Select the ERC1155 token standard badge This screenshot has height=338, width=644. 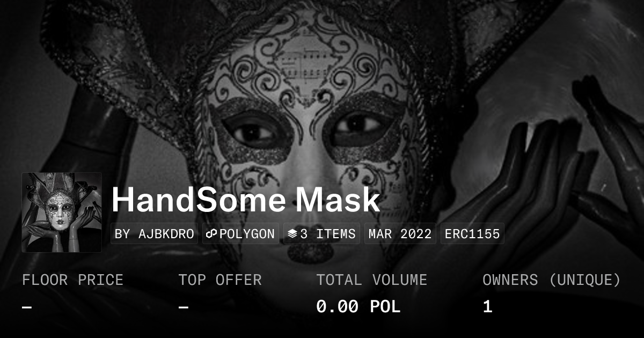click(x=472, y=234)
